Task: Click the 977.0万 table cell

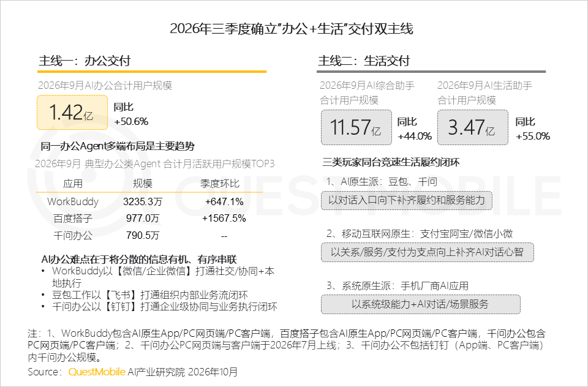Action: coord(143,218)
